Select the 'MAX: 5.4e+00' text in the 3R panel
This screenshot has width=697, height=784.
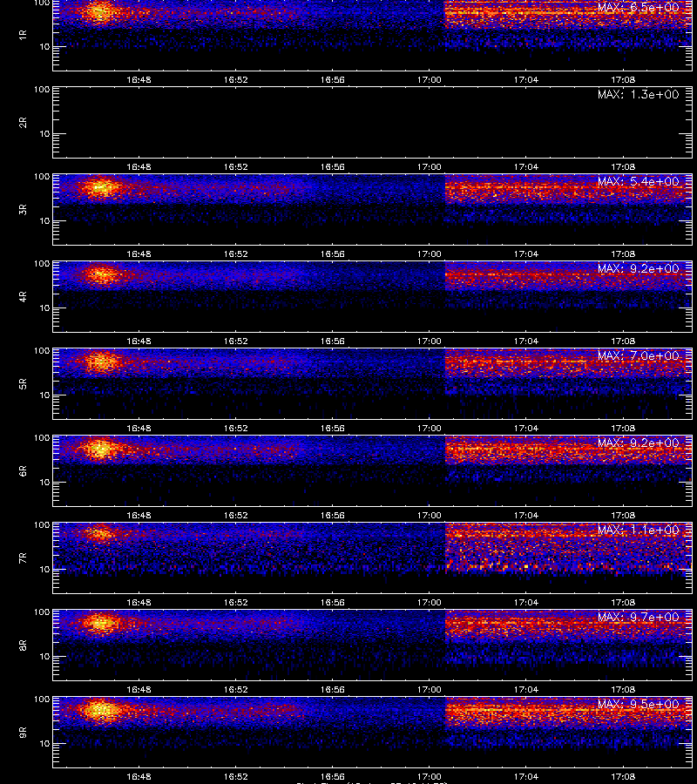(x=639, y=181)
